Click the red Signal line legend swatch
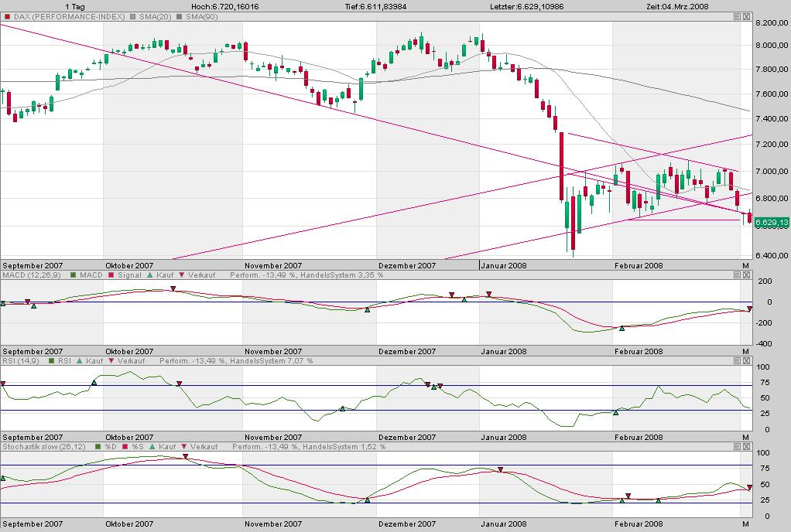 [x=111, y=275]
